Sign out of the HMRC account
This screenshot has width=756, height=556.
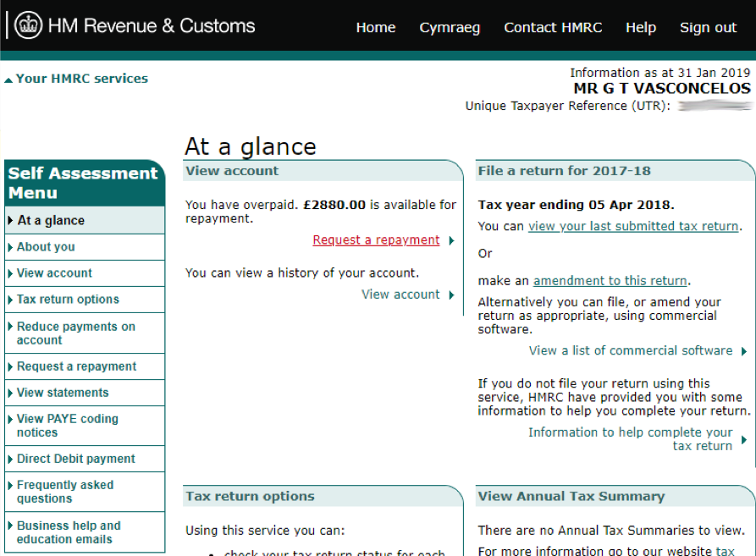708,28
